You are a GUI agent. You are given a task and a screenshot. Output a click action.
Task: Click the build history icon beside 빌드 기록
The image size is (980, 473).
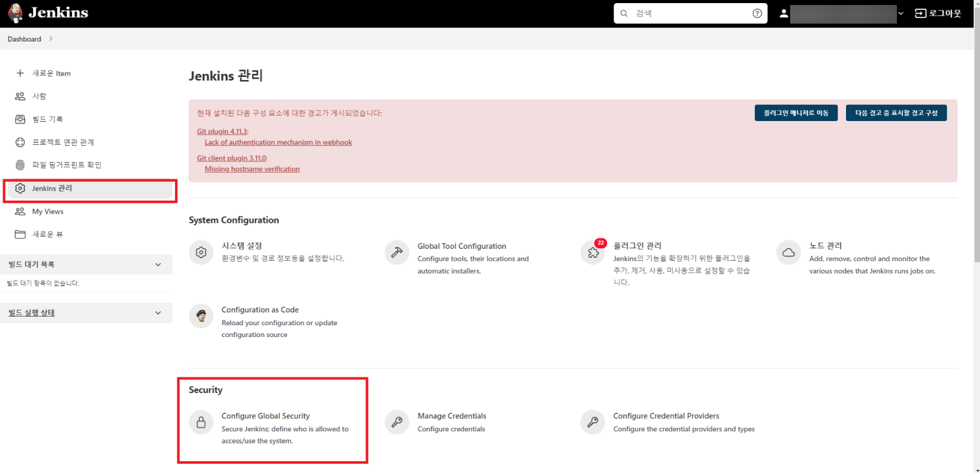click(20, 119)
